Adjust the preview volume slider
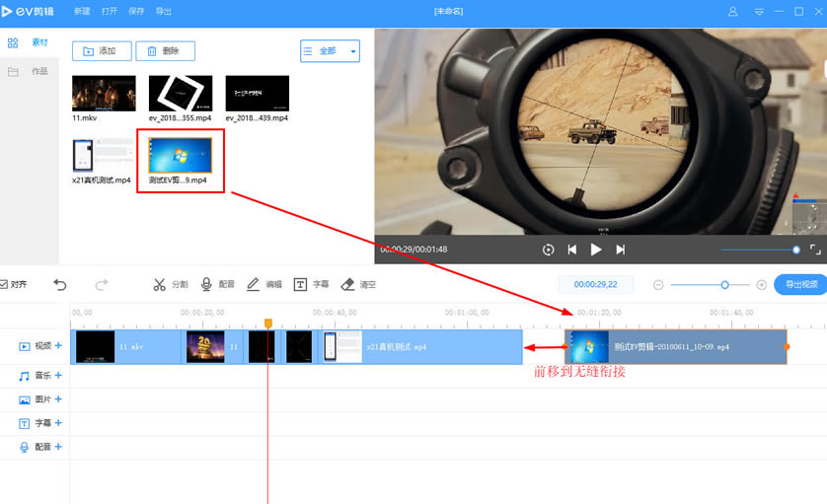Screen dimensions: 827x504 795,250
